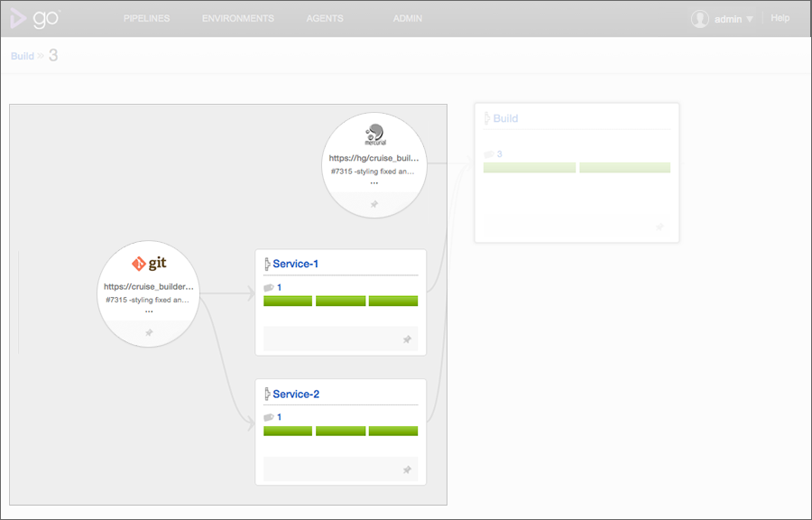The width and height of the screenshot is (812, 520).
Task: Click the pin icon on Mercurial node
Action: (x=374, y=205)
